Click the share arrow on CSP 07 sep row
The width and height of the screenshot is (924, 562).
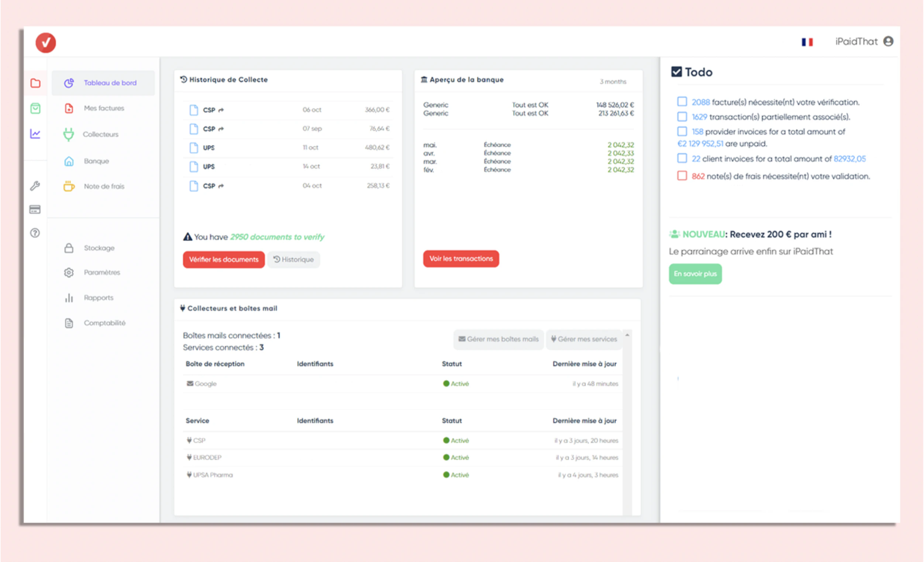click(221, 129)
